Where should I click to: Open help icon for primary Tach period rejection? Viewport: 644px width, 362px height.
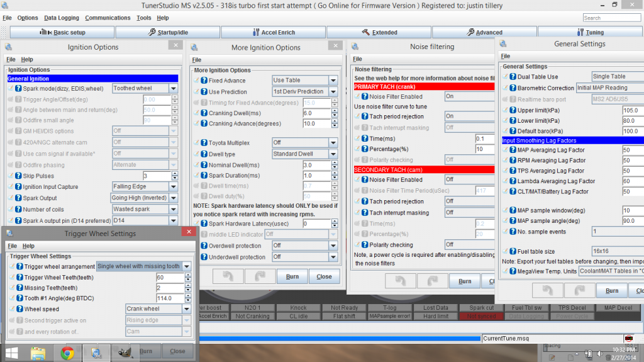(364, 116)
